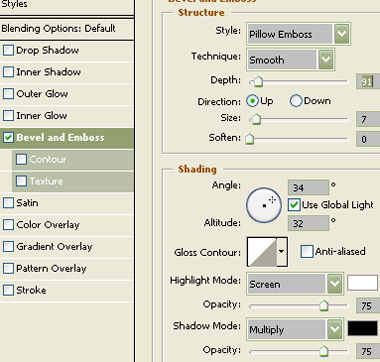Tick the Inner Glow checkbox
Screen dimensions: 380x362
(x=8, y=116)
